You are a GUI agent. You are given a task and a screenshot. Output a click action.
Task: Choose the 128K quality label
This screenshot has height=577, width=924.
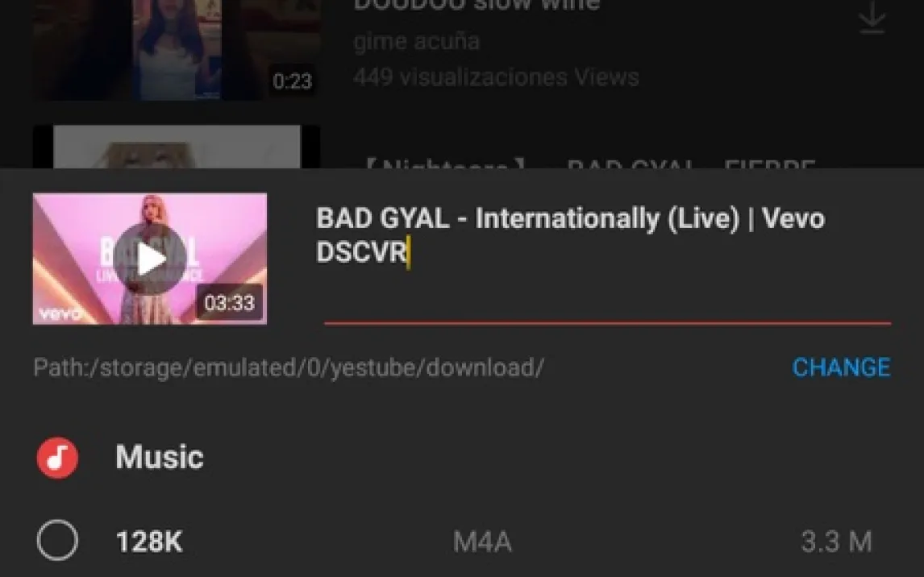[x=149, y=542]
